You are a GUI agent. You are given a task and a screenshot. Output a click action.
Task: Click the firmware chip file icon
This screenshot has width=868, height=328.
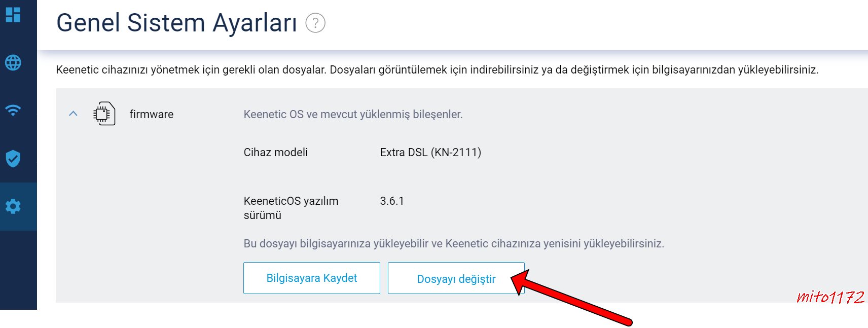tap(104, 114)
